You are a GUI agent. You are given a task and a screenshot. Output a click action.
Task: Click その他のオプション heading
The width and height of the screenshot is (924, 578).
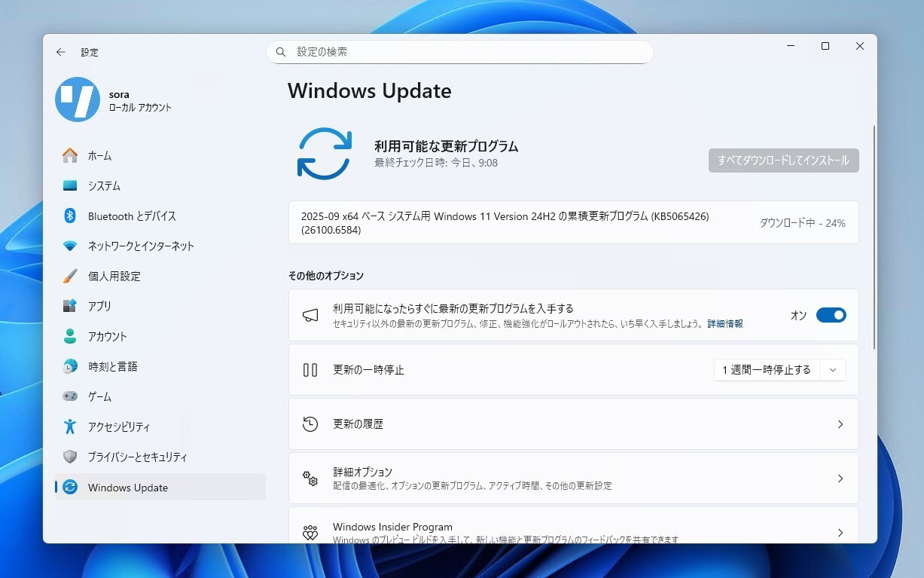click(x=326, y=276)
